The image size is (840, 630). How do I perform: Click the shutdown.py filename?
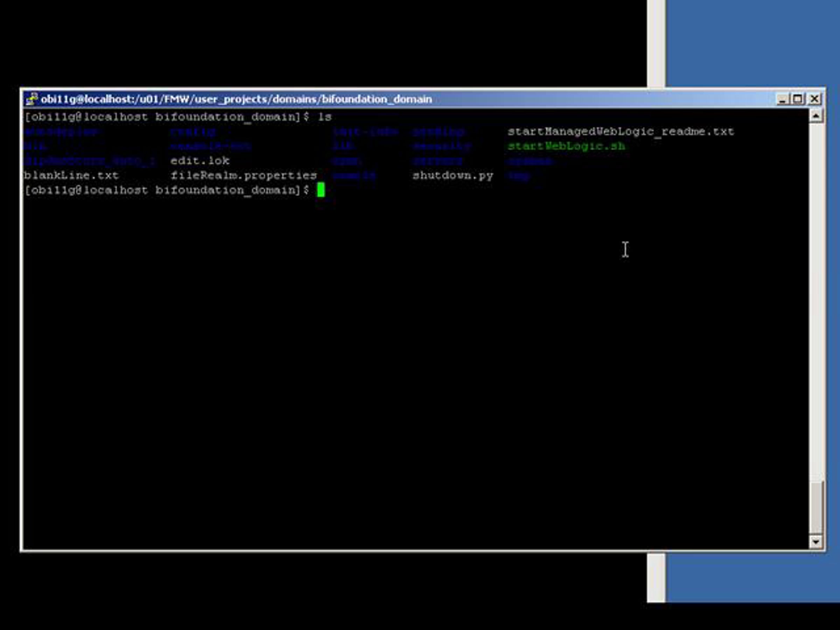pos(453,175)
